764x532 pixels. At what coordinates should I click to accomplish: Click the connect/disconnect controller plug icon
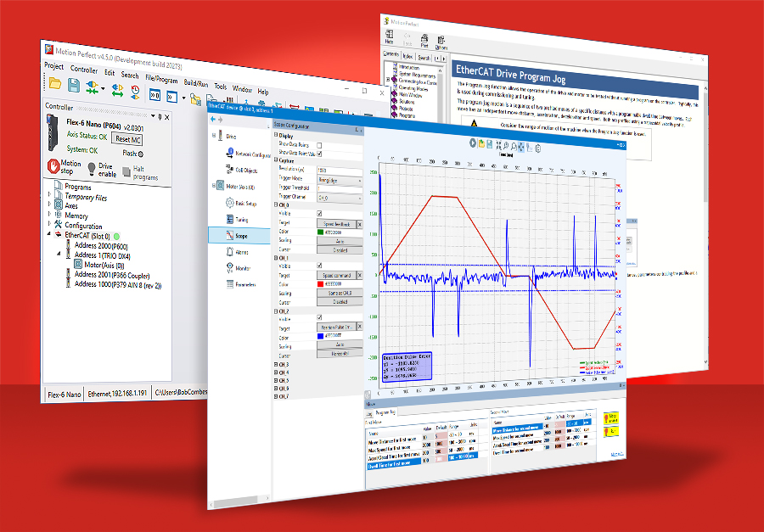(x=92, y=87)
